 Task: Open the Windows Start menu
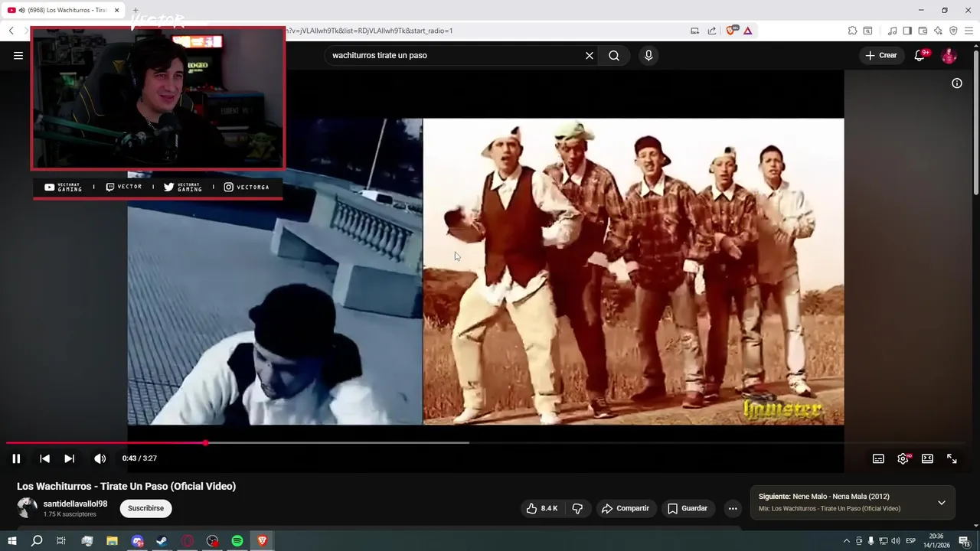pyautogui.click(x=11, y=541)
